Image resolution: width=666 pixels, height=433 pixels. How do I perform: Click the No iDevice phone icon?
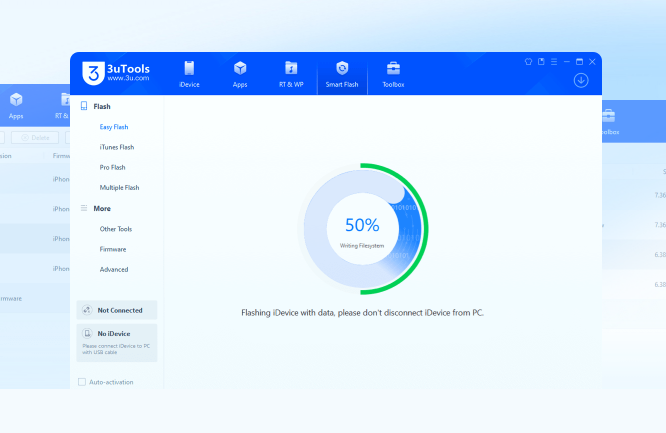[87, 334]
